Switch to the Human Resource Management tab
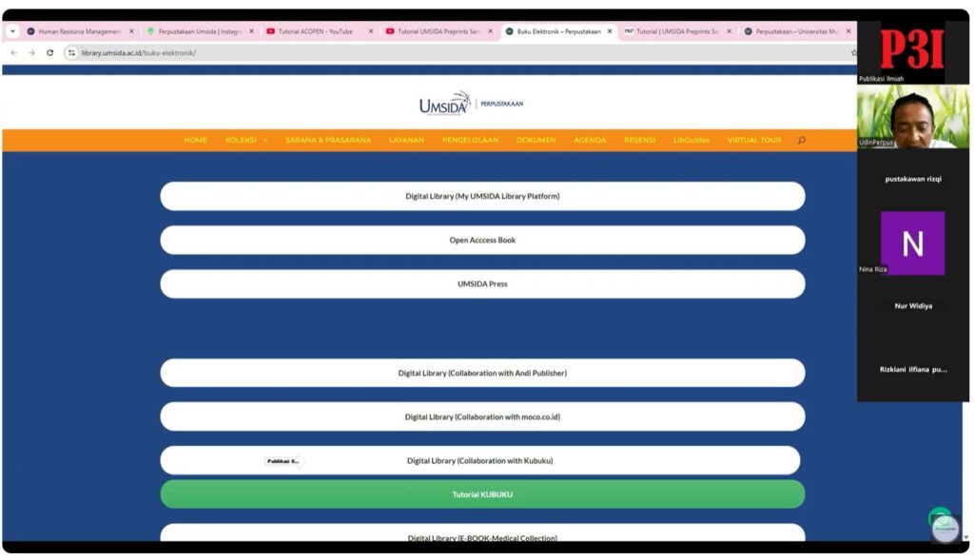 pyautogui.click(x=80, y=31)
